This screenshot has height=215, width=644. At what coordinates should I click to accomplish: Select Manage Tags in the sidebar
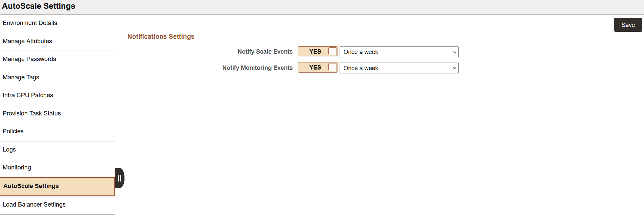point(21,77)
